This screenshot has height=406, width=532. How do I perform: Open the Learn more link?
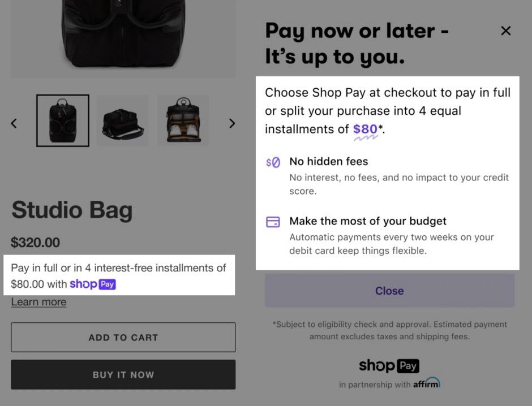[x=38, y=302]
